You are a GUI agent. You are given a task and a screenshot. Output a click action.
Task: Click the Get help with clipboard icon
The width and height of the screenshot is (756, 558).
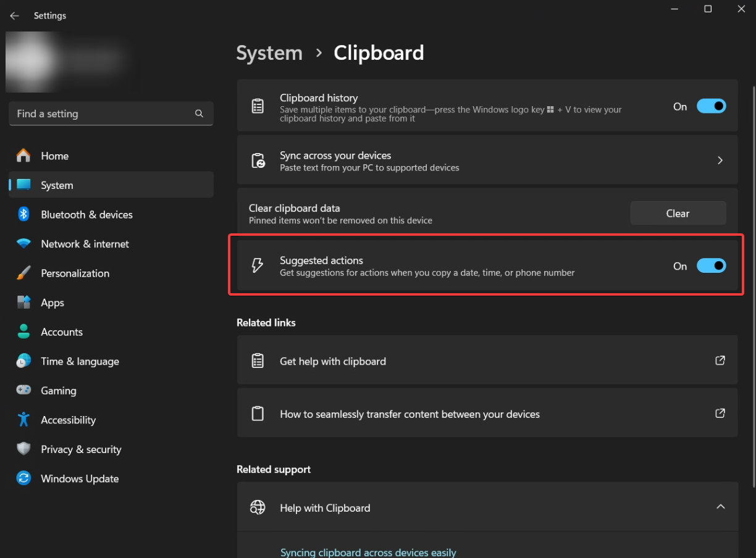tap(258, 360)
